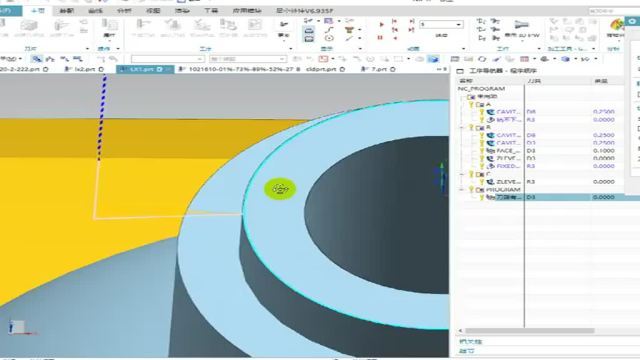Screen dimensions: 640x360
Task: Switch to the 7.prt document tab
Action: tap(378, 69)
